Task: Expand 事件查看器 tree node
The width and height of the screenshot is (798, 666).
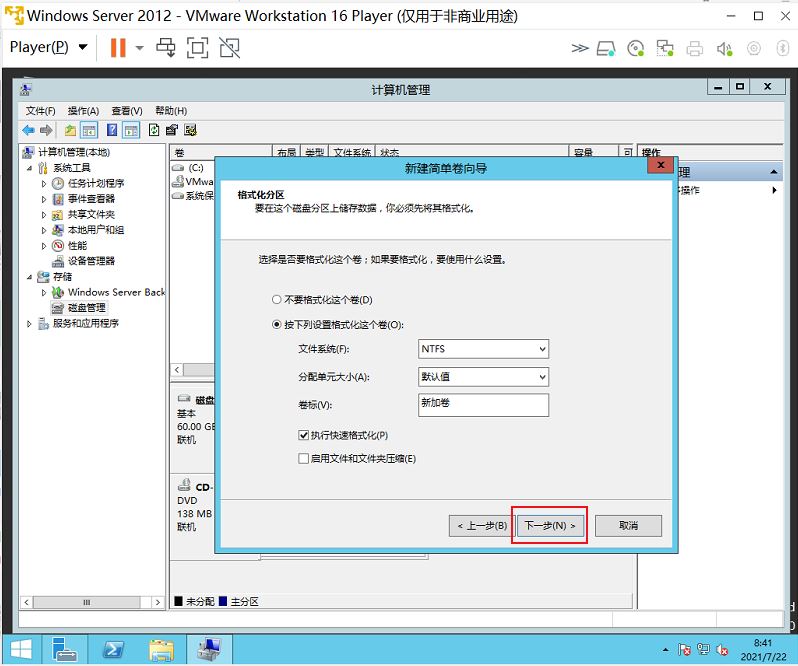Action: (x=44, y=199)
